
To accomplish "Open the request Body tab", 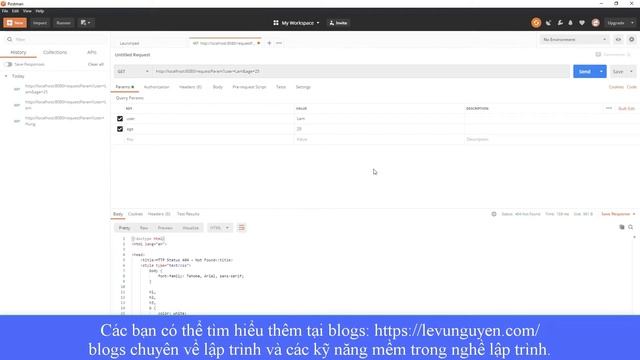I will click(x=218, y=87).
